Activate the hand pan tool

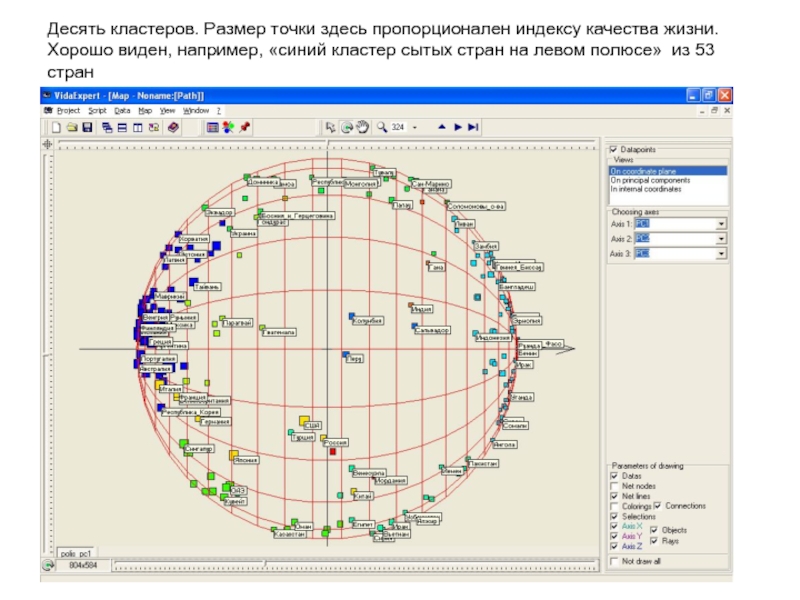pyautogui.click(x=362, y=128)
